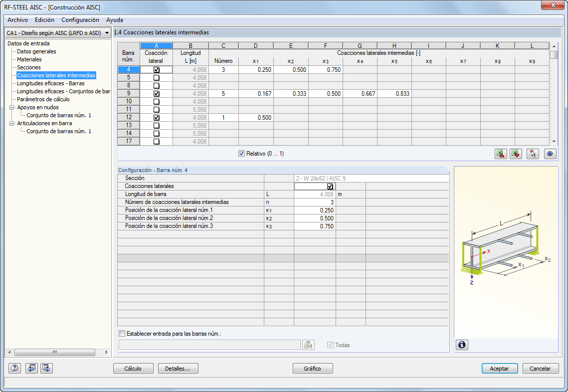The image size is (568, 392).
Task: Click the 0.833 cell for bar 9
Action: click(x=394, y=93)
